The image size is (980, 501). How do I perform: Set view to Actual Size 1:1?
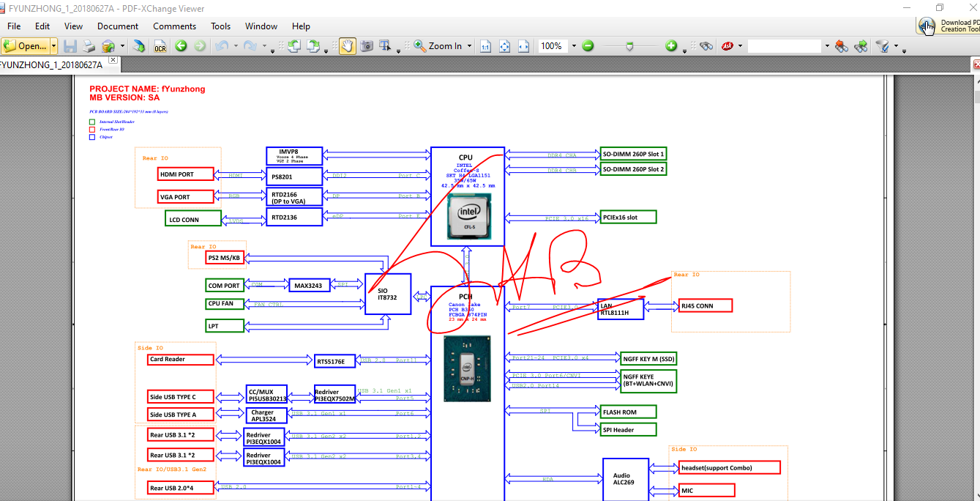485,46
